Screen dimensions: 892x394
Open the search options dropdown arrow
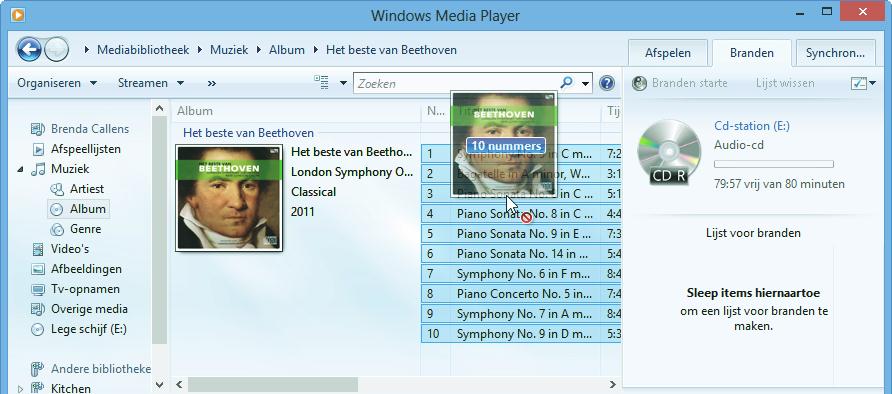click(x=585, y=84)
